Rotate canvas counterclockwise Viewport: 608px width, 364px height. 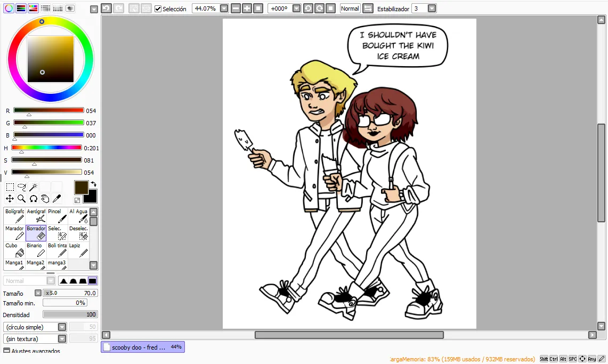(308, 9)
